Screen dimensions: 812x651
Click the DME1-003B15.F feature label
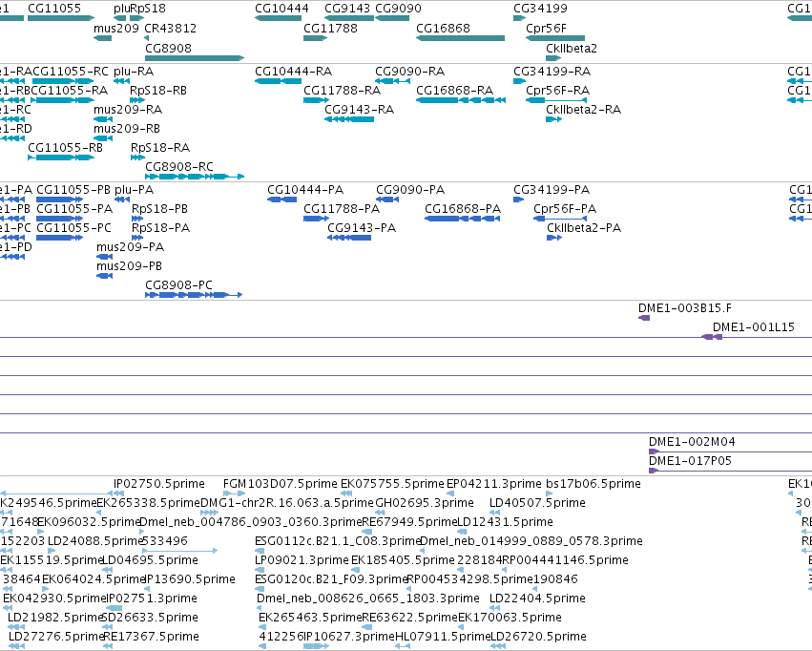pyautogui.click(x=685, y=308)
